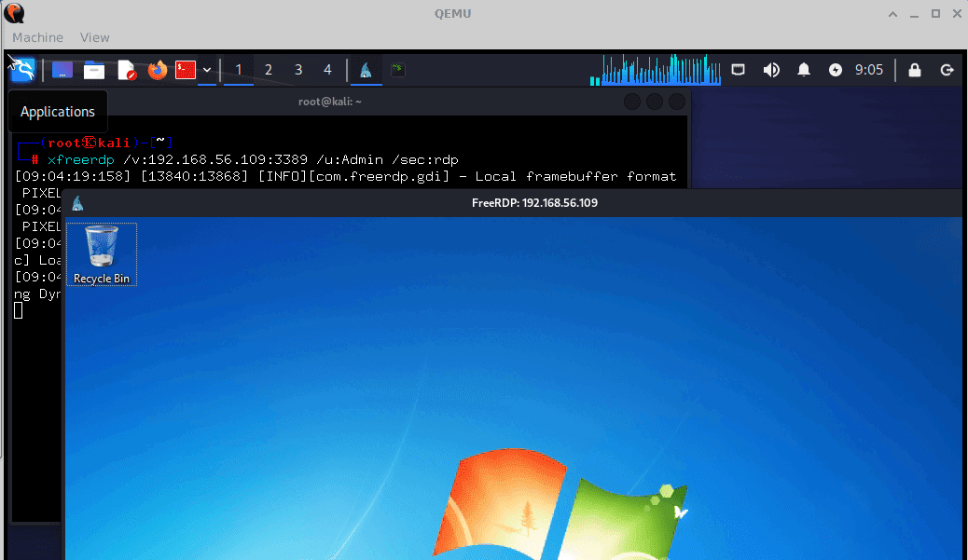The image size is (968, 560).
Task: Switch to workspace 3
Action: [x=298, y=70]
